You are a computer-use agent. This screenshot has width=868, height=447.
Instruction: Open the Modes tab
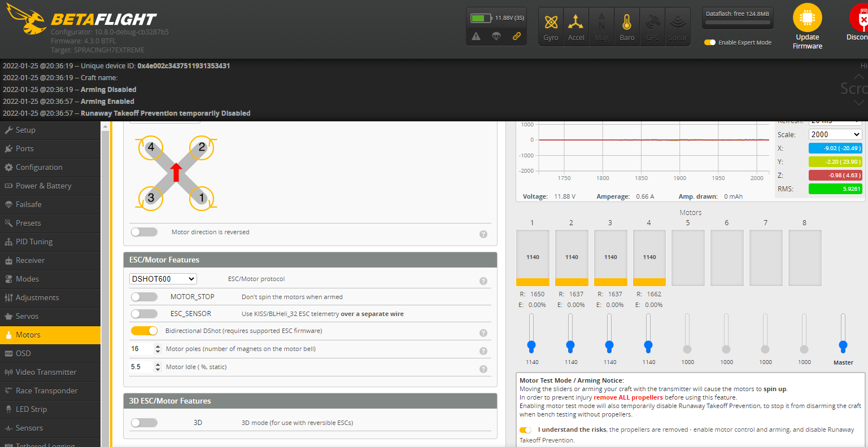pyautogui.click(x=50, y=279)
